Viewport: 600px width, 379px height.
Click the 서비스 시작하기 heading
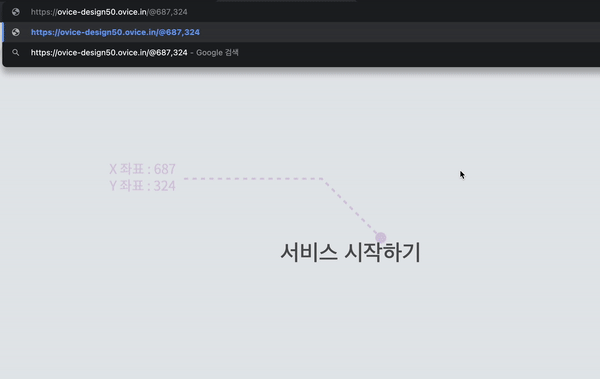(x=351, y=252)
